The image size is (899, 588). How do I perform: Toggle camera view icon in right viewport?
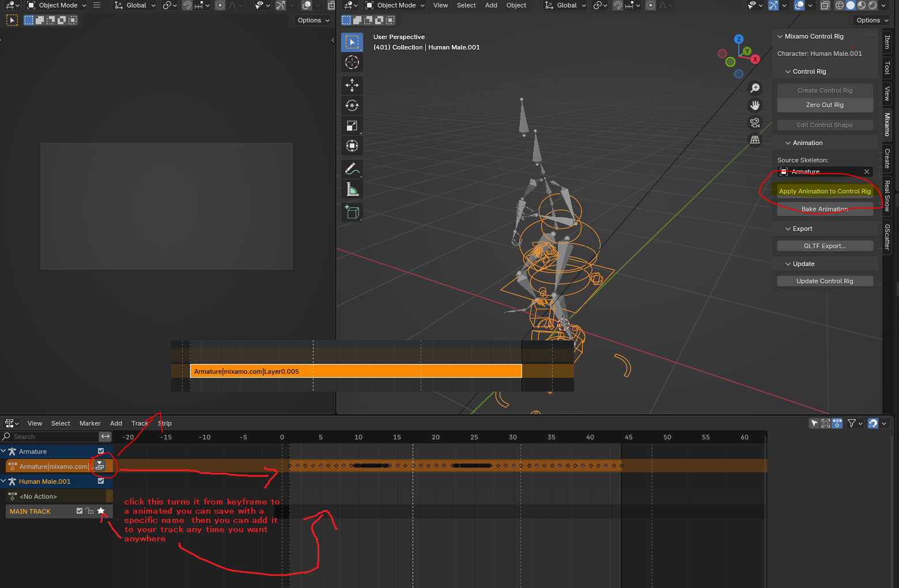755,123
